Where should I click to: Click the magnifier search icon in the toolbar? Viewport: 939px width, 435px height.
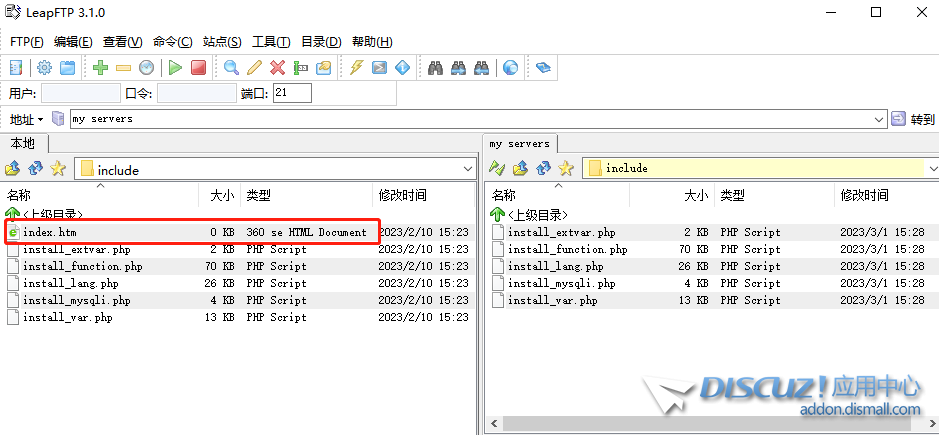point(231,68)
